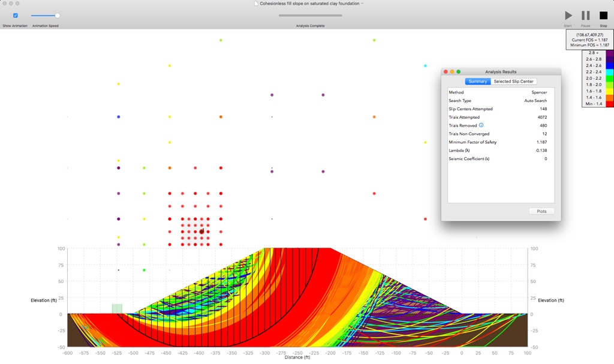Click the Analysis Results panel title bar
The image size is (614, 364).
[x=501, y=72]
